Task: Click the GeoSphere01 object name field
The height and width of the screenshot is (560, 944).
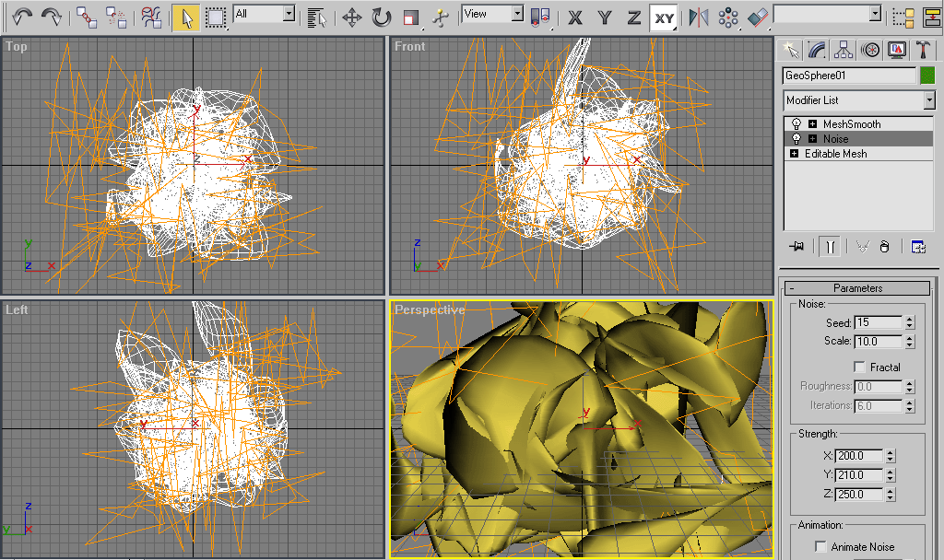Action: tap(849, 76)
